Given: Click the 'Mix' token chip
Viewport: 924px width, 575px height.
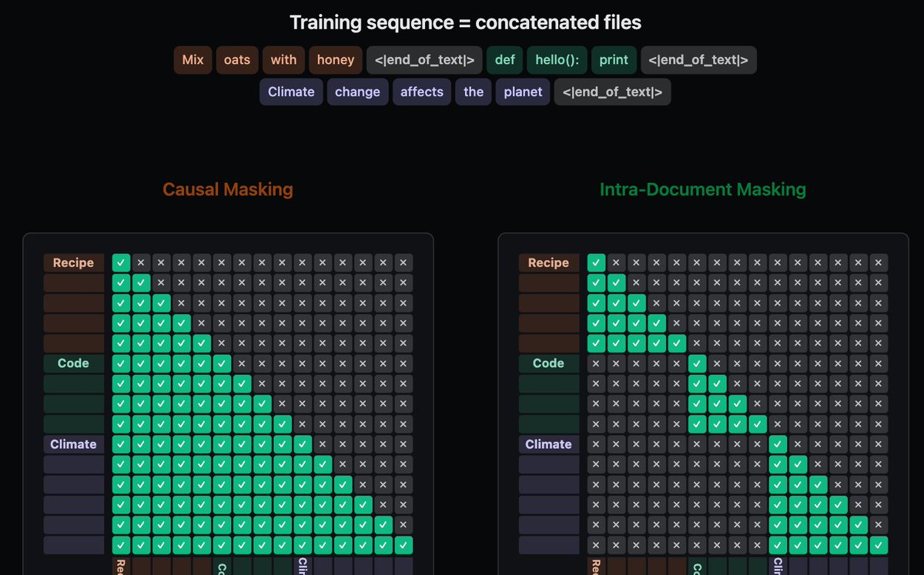Looking at the screenshot, I should 193,60.
